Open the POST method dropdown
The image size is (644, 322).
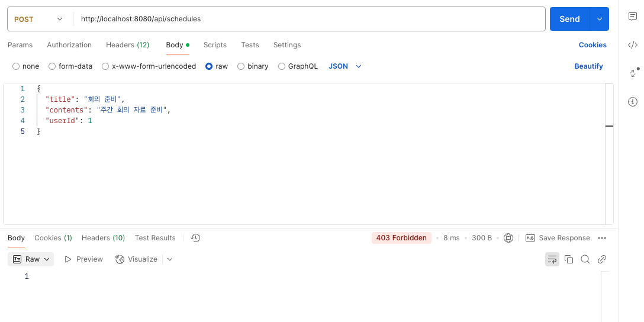(38, 19)
